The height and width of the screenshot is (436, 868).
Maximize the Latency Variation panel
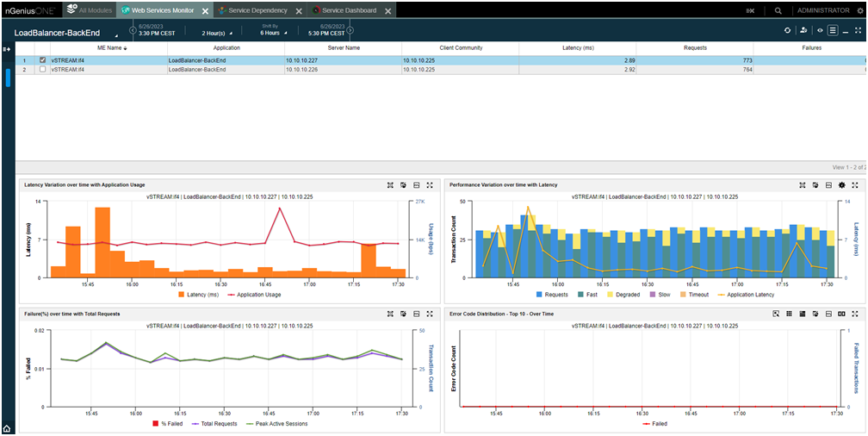[x=430, y=185]
